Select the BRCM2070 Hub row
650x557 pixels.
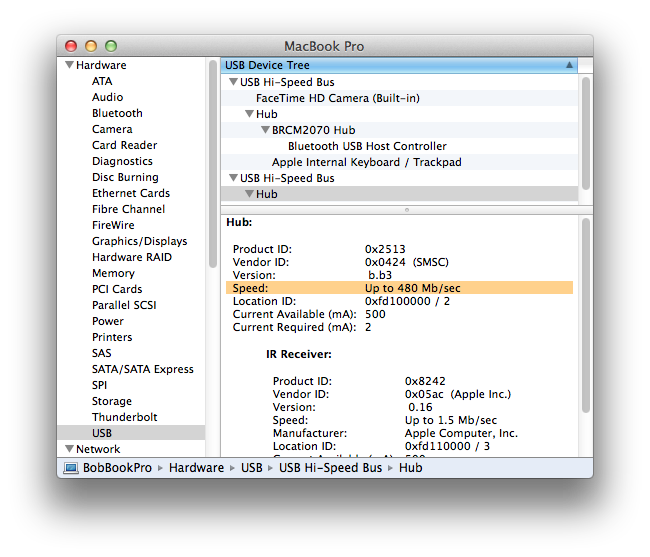click(399, 130)
